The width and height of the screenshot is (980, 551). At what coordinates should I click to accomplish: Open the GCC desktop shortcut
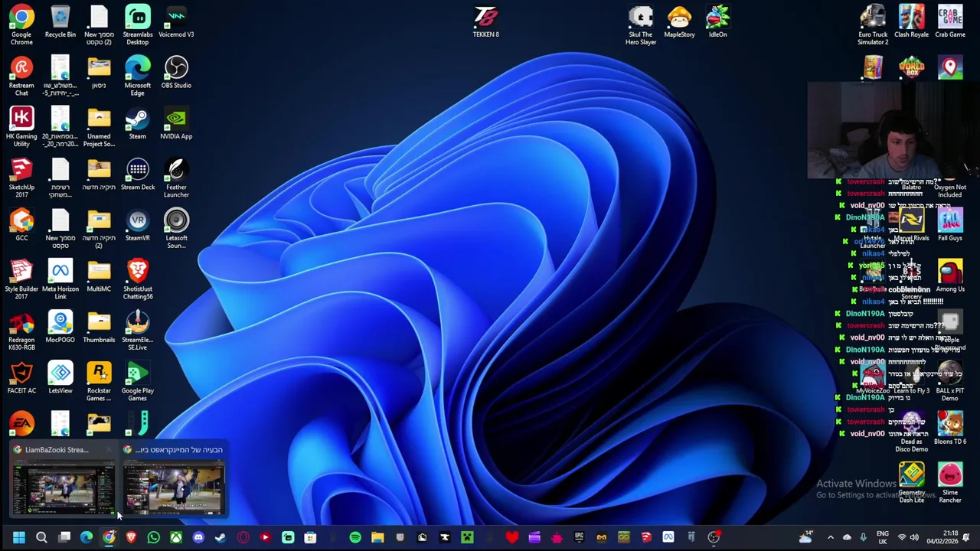click(x=21, y=225)
